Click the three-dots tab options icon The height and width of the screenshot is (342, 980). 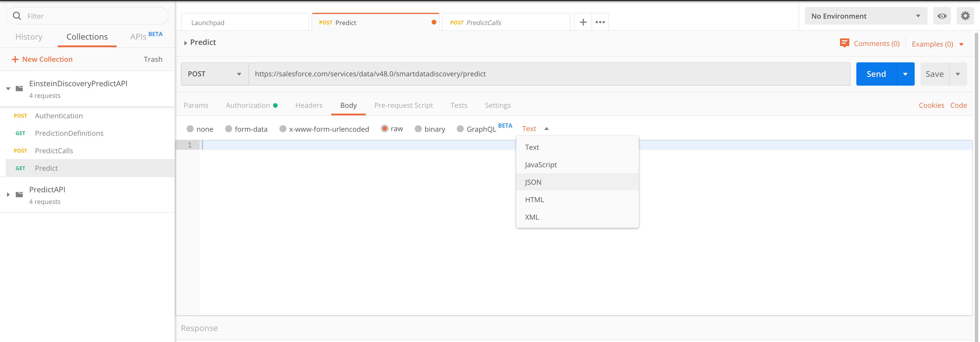(600, 22)
